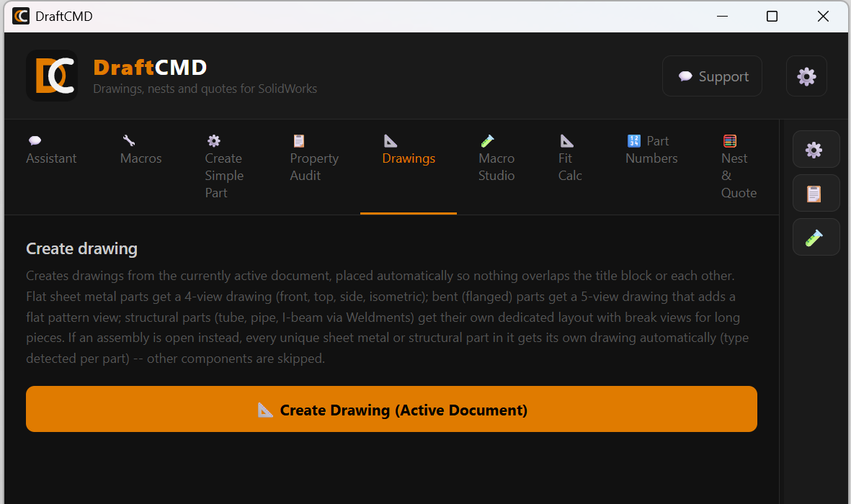Open the Create Simple Part tab
This screenshot has height=504, width=851.
[x=224, y=166]
